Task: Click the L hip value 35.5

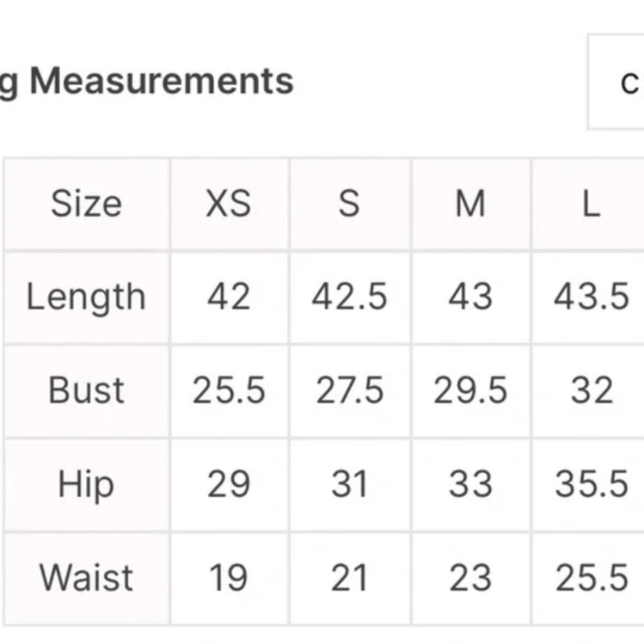Action: pos(591,484)
